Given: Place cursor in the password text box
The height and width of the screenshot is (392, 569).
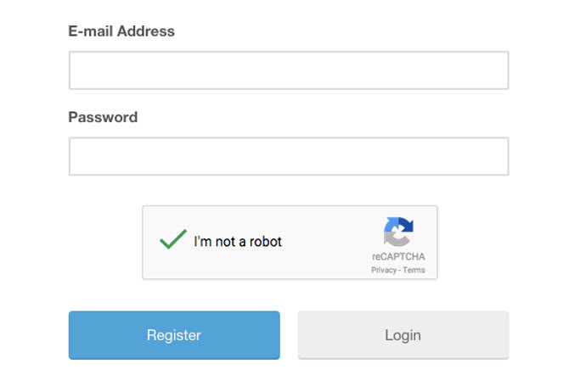Looking at the screenshot, I should [289, 156].
